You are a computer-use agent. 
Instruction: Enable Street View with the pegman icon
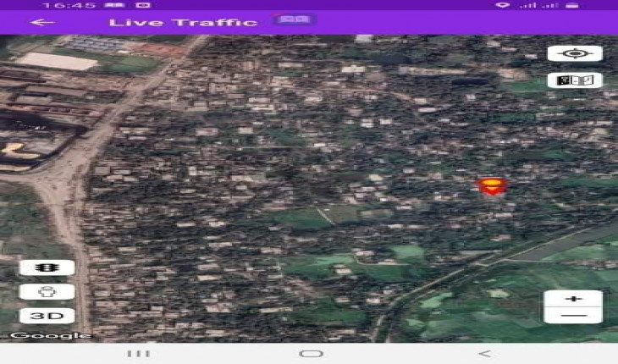point(47,292)
